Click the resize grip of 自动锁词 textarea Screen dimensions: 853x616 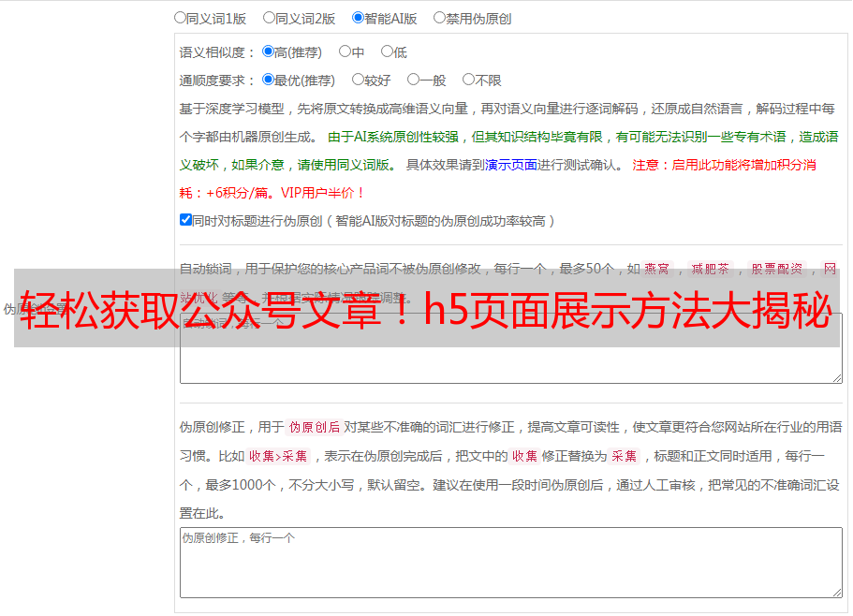[x=837, y=378]
